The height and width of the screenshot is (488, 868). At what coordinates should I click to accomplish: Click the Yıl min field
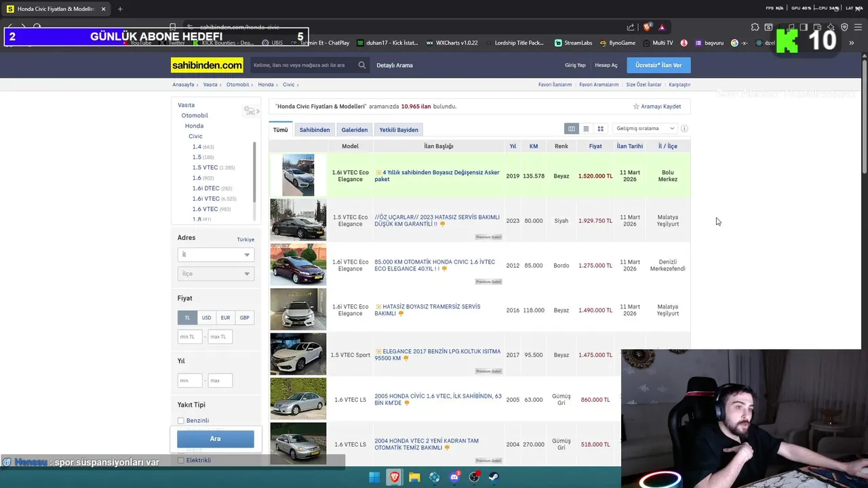(190, 380)
